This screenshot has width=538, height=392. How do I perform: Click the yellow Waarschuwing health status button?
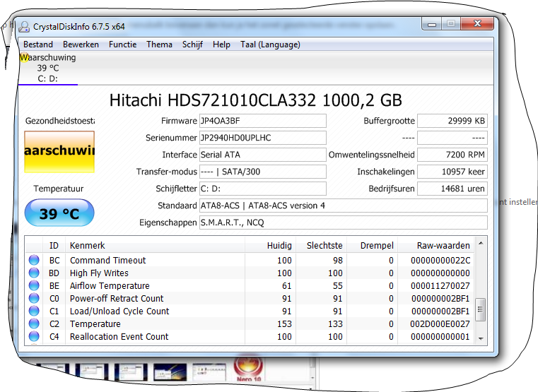point(59,152)
